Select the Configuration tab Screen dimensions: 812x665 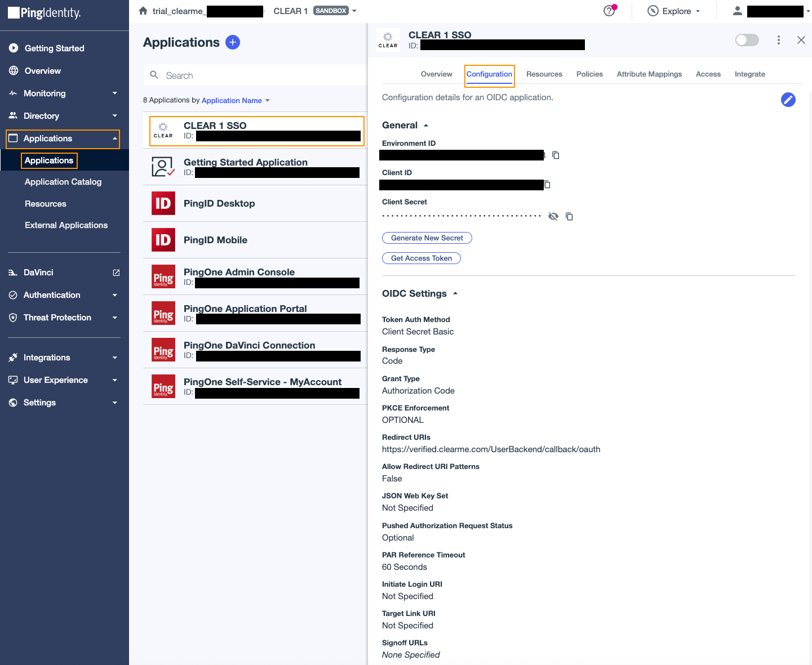[489, 74]
